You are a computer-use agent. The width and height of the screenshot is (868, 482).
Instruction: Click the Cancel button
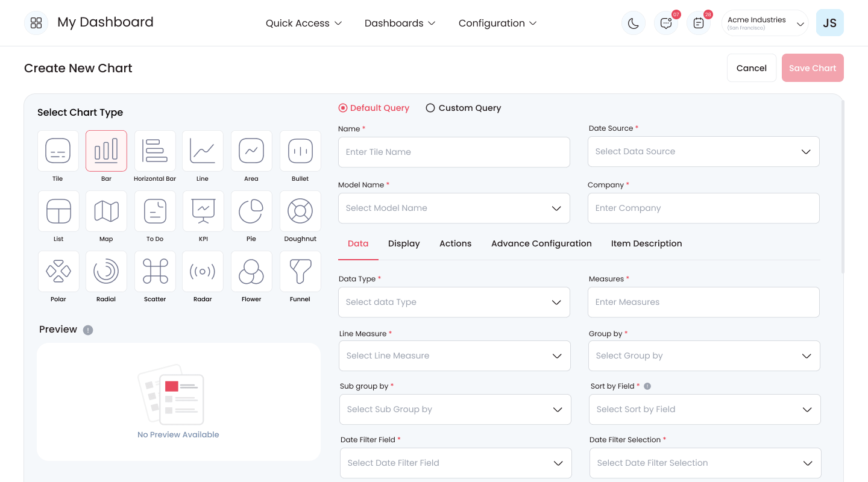pyautogui.click(x=752, y=68)
